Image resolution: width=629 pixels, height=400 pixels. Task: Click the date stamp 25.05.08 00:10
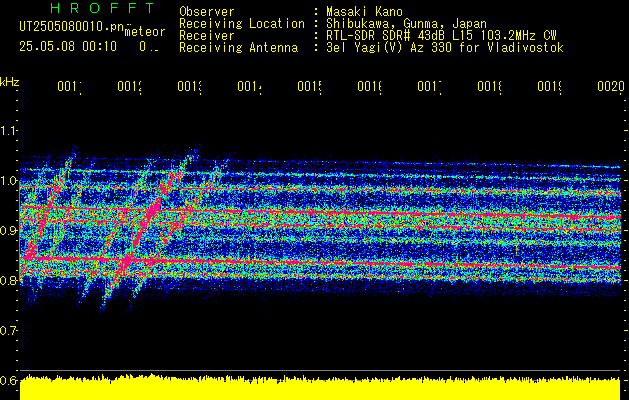tap(68, 47)
